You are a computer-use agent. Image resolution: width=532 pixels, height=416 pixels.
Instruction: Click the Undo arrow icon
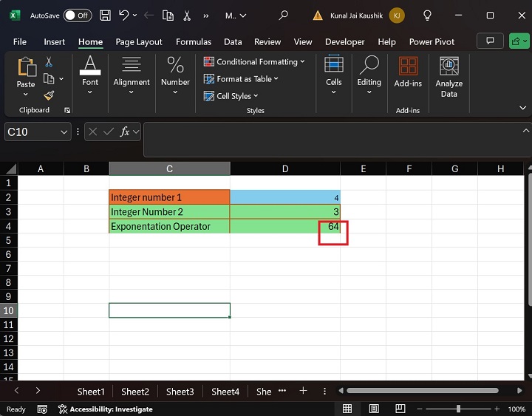[124, 15]
